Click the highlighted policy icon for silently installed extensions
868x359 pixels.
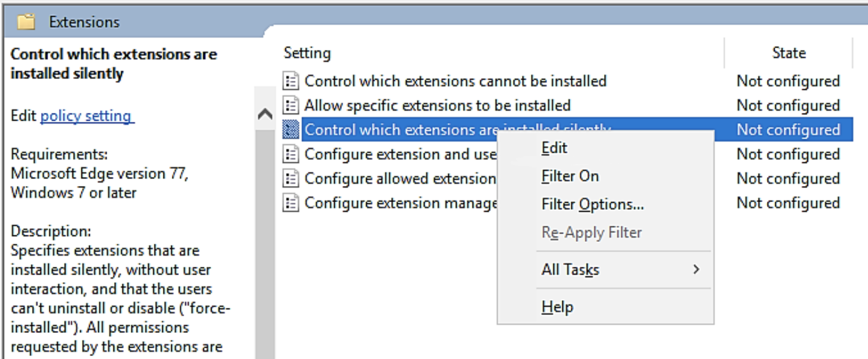291,130
